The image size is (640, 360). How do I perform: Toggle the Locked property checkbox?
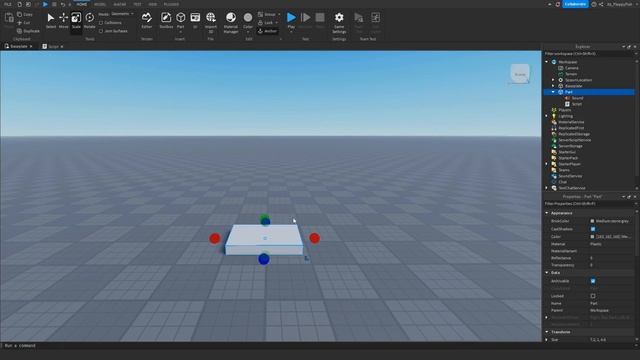pyautogui.click(x=593, y=296)
